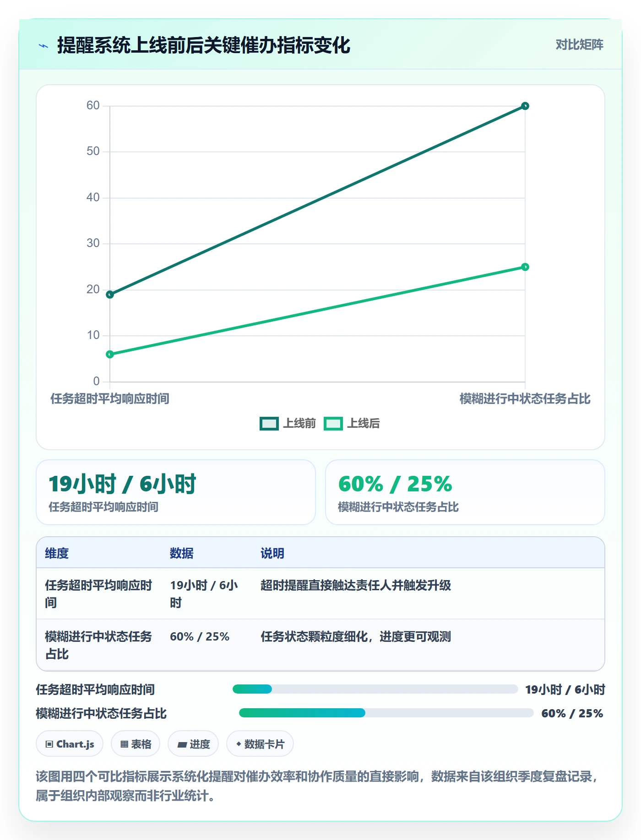Click the Chart.js tag chip
641x840 pixels.
[70, 744]
